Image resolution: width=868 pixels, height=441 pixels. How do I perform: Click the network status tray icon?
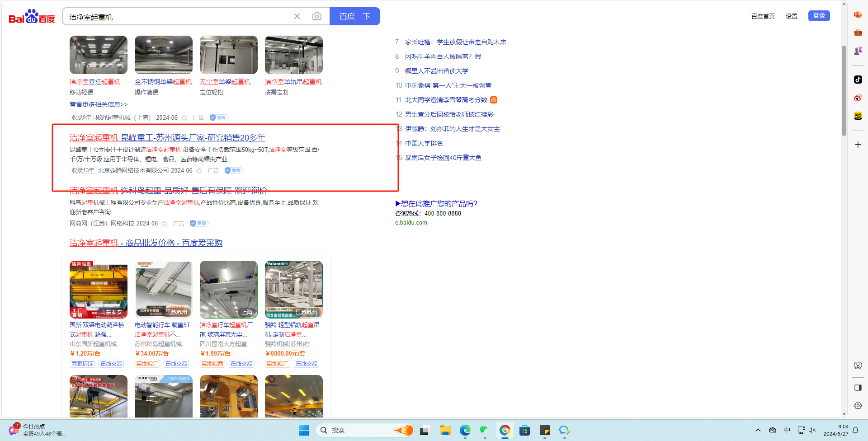(801, 430)
